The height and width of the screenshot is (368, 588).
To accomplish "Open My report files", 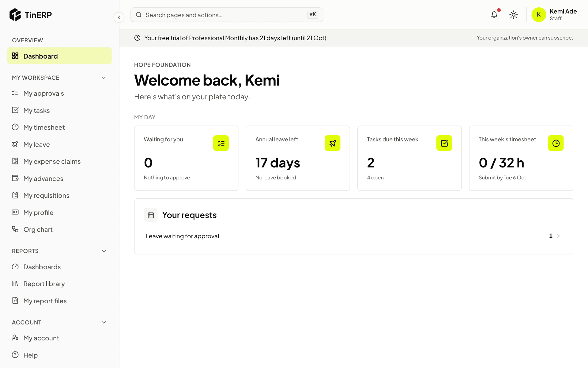I will coord(59,301).
